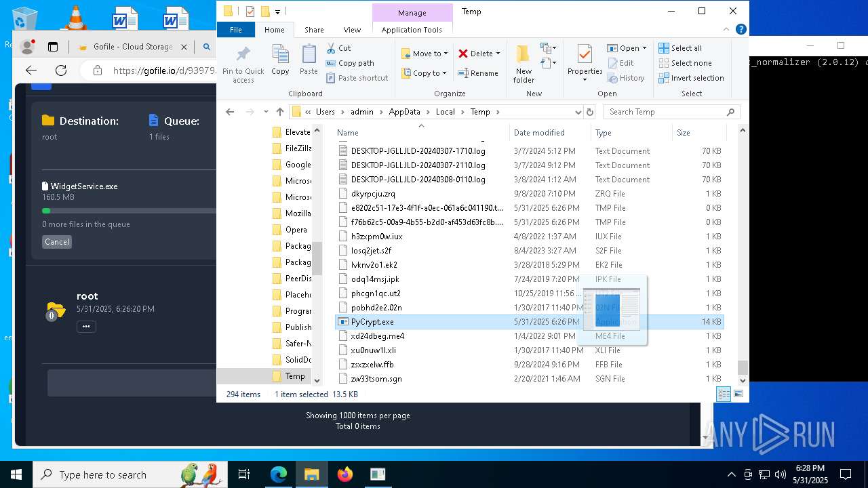Select the dkyrpcju.zrq file
Image resolution: width=868 pixels, height=488 pixels.
pyautogui.click(x=530, y=194)
